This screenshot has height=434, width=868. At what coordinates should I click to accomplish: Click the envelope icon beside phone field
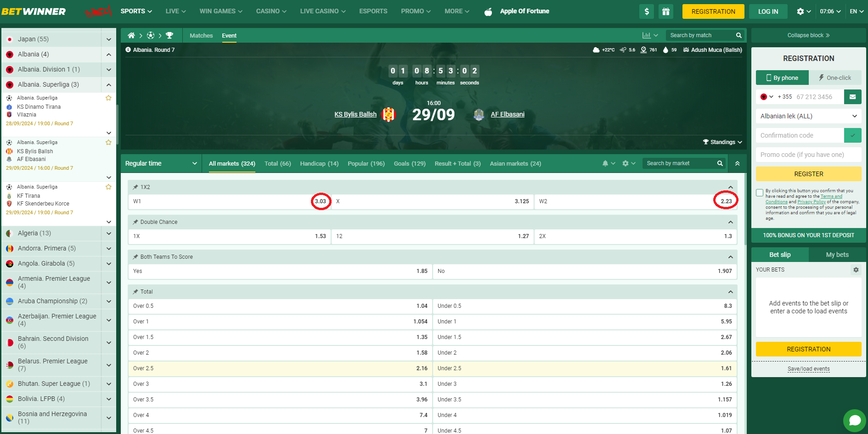(x=853, y=97)
